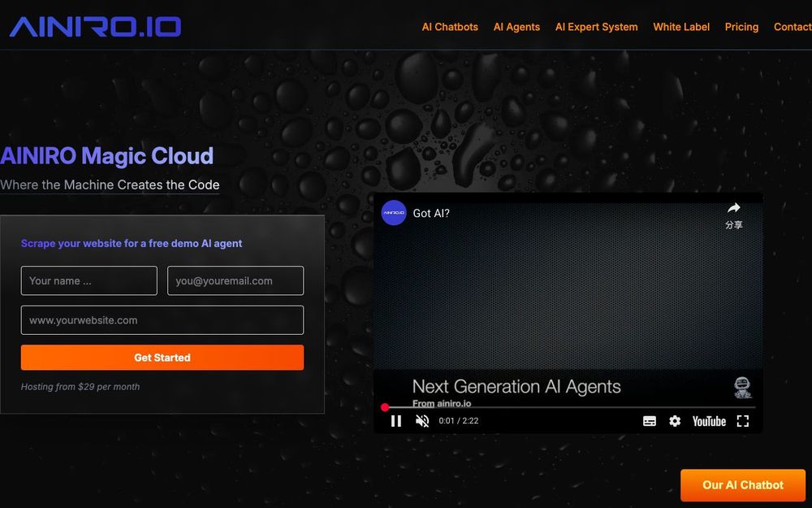
Task: Open the video player settings gear
Action: 675,421
